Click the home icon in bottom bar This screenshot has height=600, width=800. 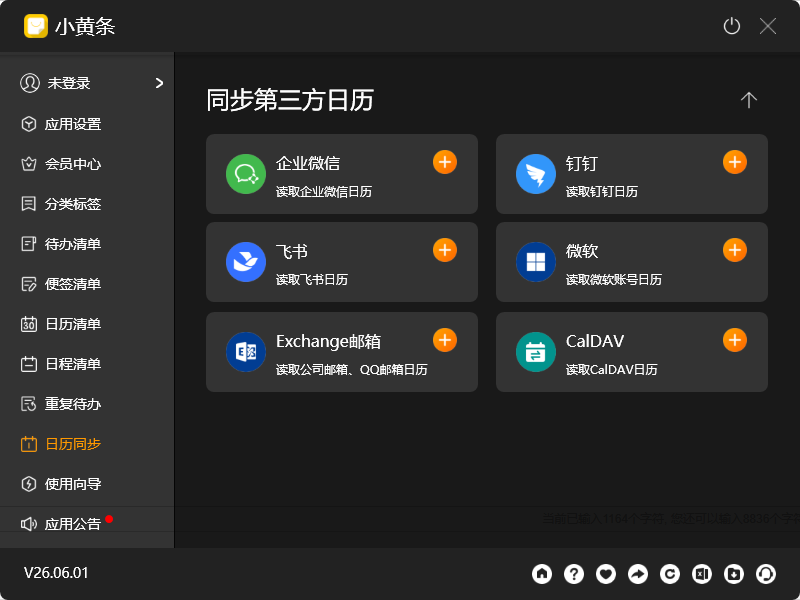[x=542, y=573]
